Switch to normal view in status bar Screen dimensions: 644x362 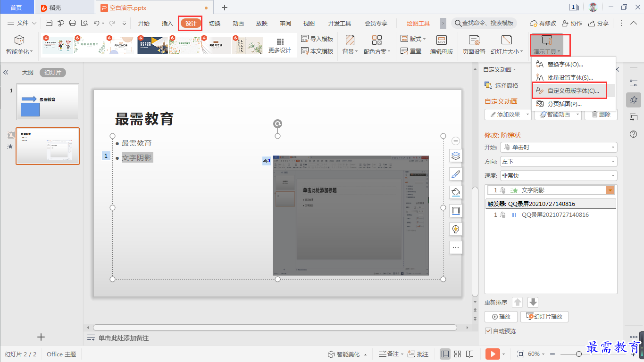(x=445, y=354)
